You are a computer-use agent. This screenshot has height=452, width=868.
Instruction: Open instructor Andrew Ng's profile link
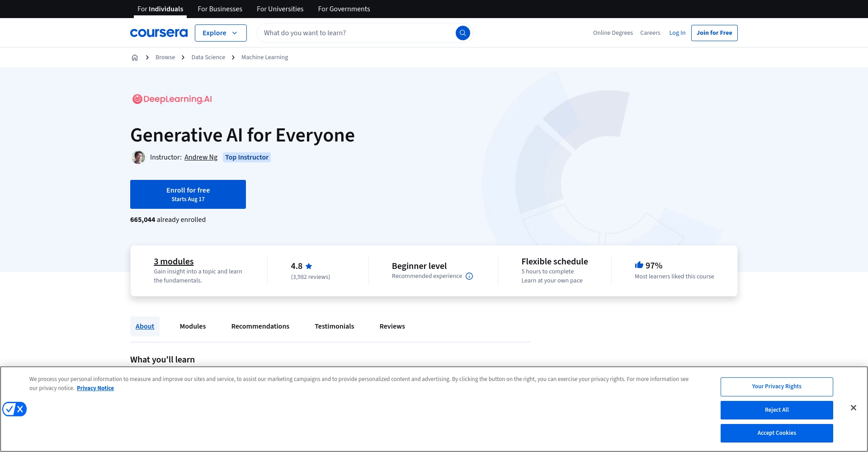(201, 157)
